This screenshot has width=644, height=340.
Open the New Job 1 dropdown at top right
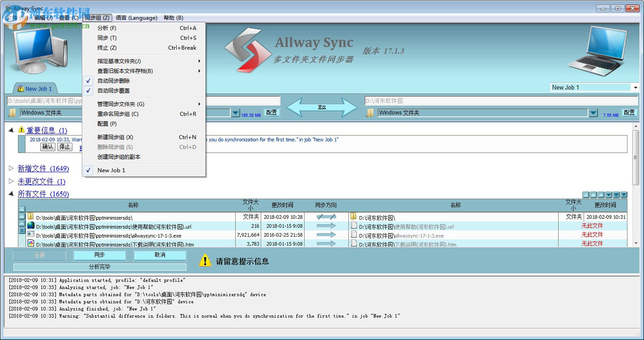click(636, 87)
